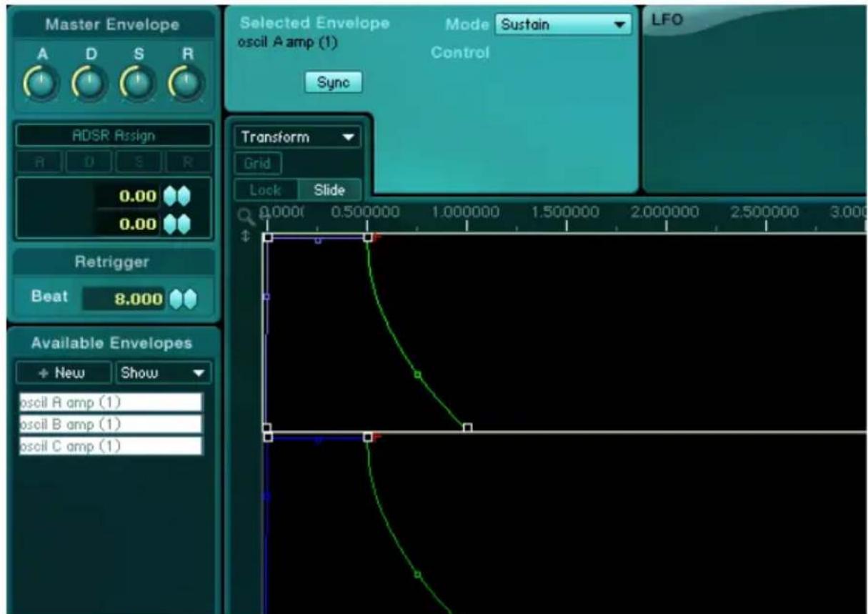Click ruler mark at 2.500000
The height and width of the screenshot is (614, 868).
point(766,213)
